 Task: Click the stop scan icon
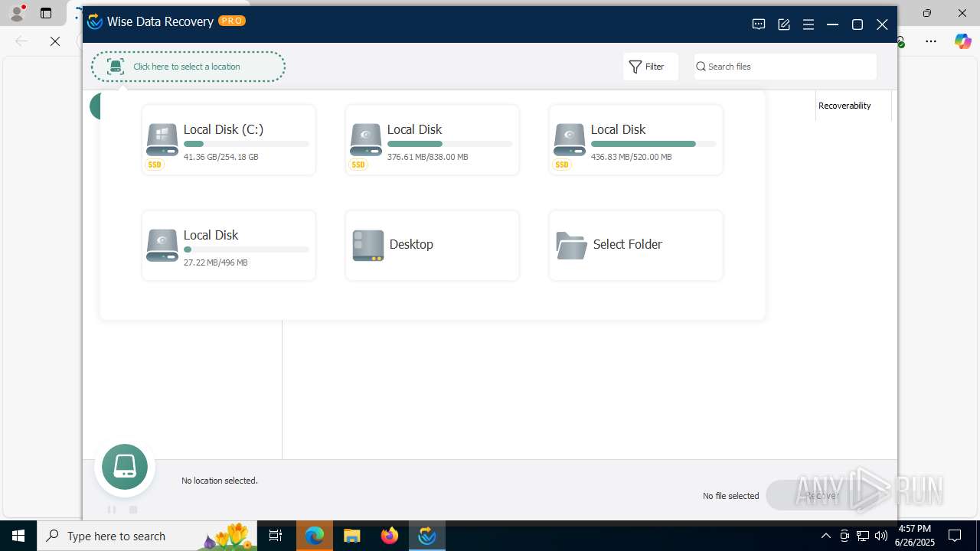pyautogui.click(x=133, y=510)
